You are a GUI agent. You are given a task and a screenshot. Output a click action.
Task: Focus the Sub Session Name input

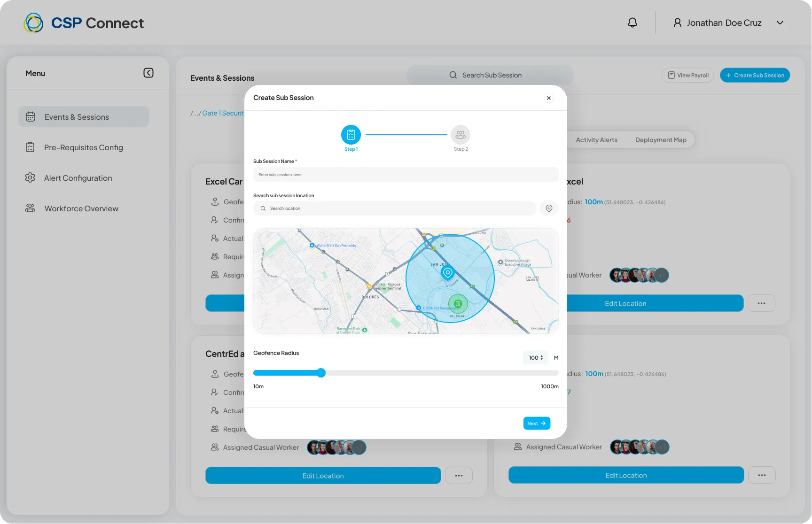[x=406, y=175]
